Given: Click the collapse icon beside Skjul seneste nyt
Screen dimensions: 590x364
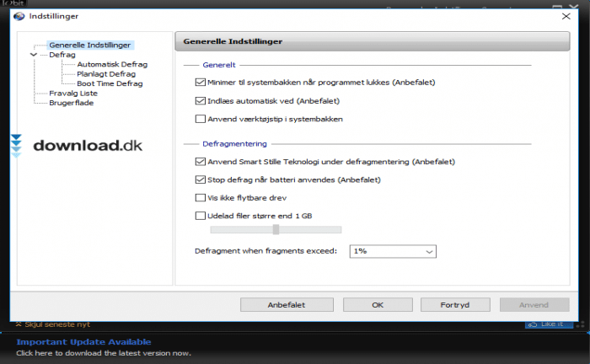Looking at the screenshot, I should click(18, 324).
